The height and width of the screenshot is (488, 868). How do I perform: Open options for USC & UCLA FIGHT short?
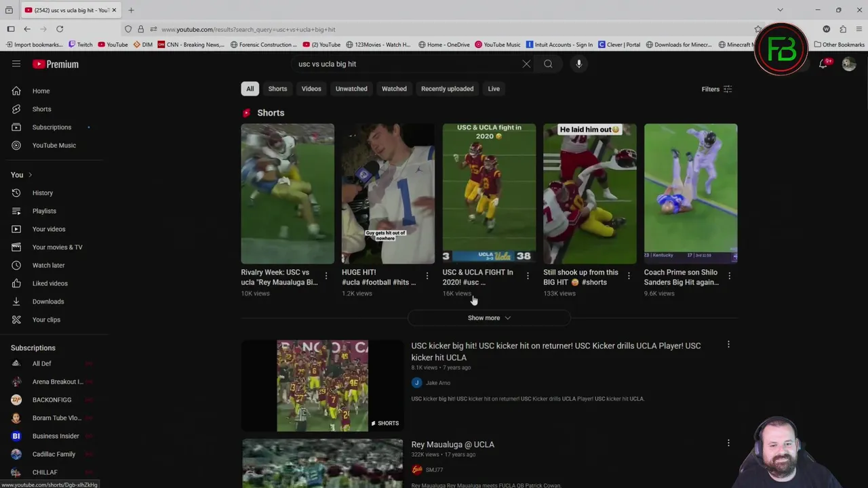(x=528, y=276)
